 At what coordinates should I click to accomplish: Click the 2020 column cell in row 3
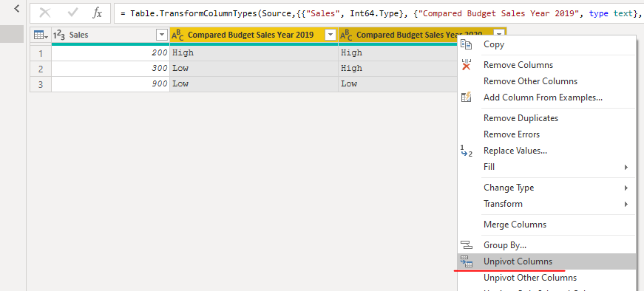click(x=398, y=84)
